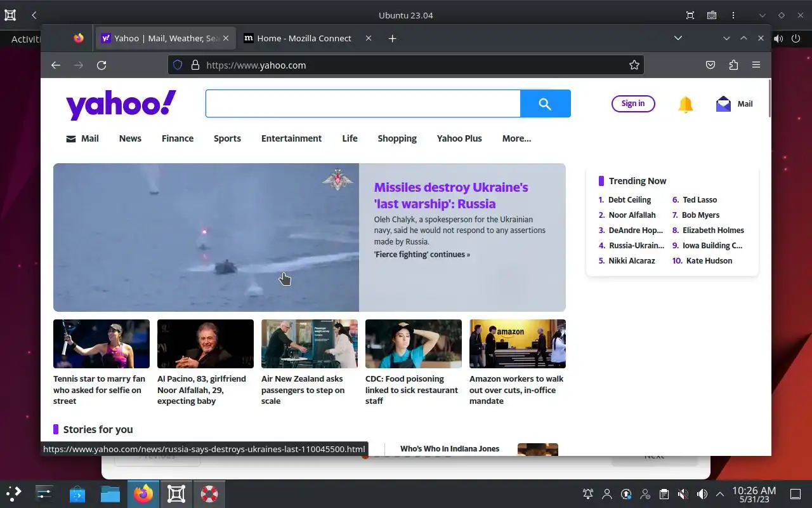Viewport: 812px width, 508px height.
Task: Open the Firefox extensions puzzle icon
Action: point(733,65)
